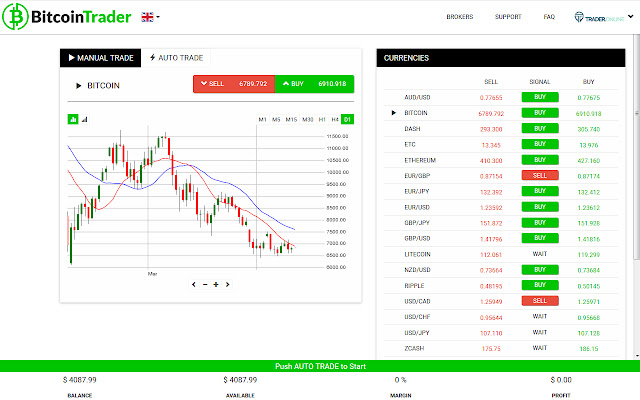Viewport: 640px width, 400px height.
Task: Choose the H1 timeframe
Action: pos(322,119)
